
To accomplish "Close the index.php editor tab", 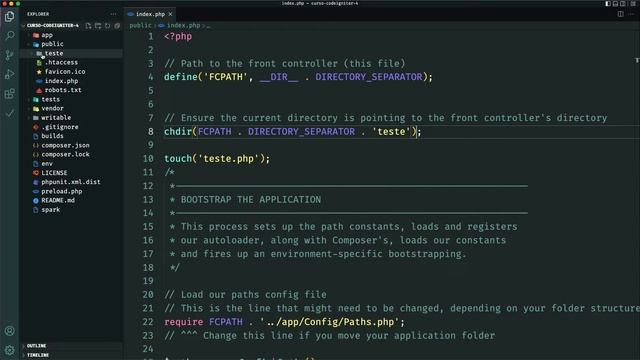I will pyautogui.click(x=170, y=14).
